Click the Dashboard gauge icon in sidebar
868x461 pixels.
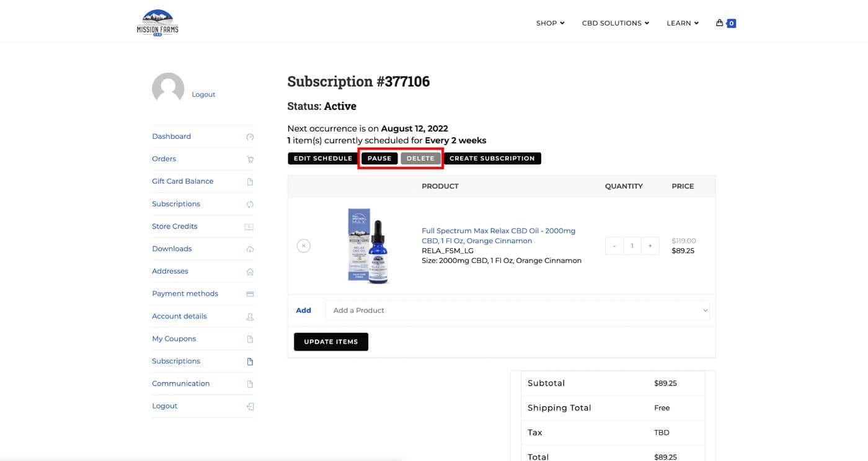pyautogui.click(x=250, y=137)
